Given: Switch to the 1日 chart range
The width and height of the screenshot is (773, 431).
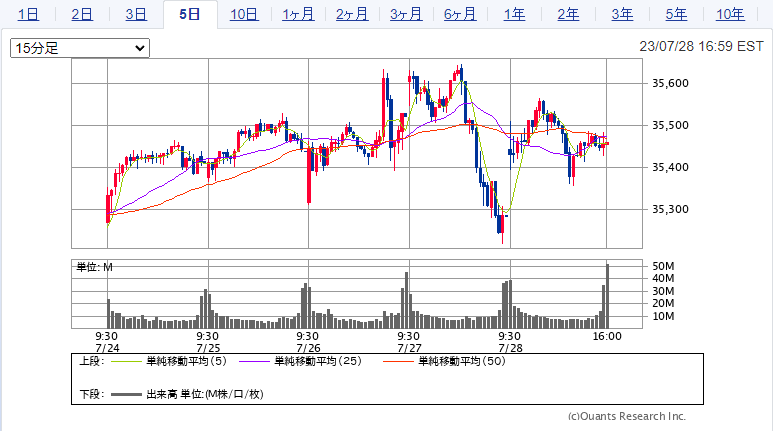Looking at the screenshot, I should click(x=28, y=14).
